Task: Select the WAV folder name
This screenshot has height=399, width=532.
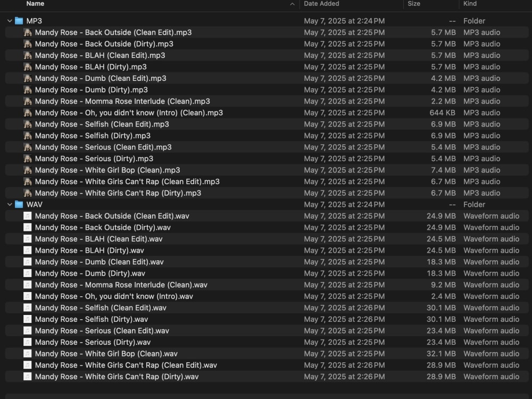Action: [x=35, y=205]
